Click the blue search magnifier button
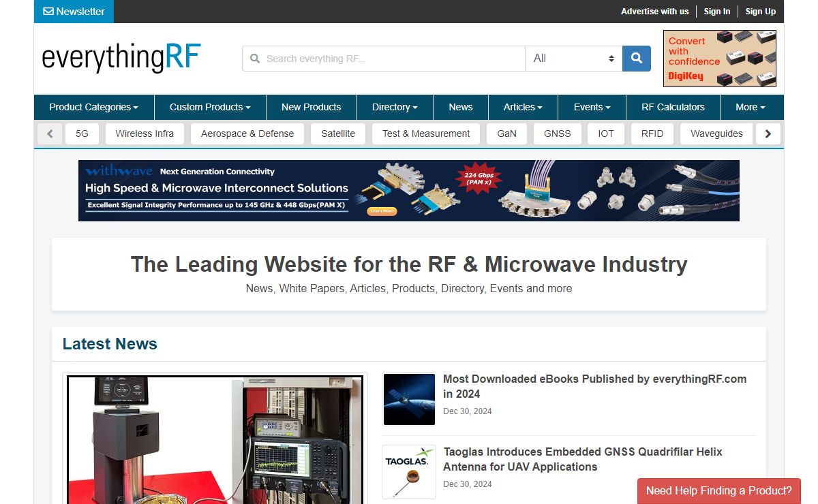 (x=637, y=59)
